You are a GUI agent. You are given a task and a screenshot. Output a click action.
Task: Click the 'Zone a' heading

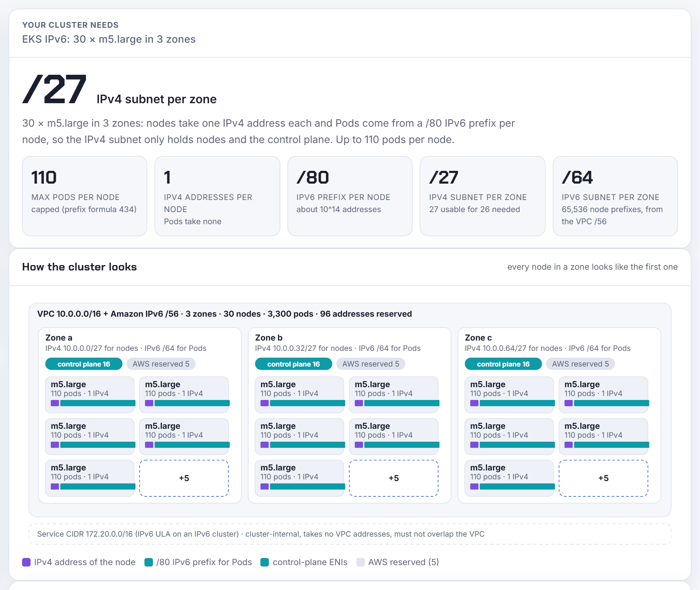(59, 338)
